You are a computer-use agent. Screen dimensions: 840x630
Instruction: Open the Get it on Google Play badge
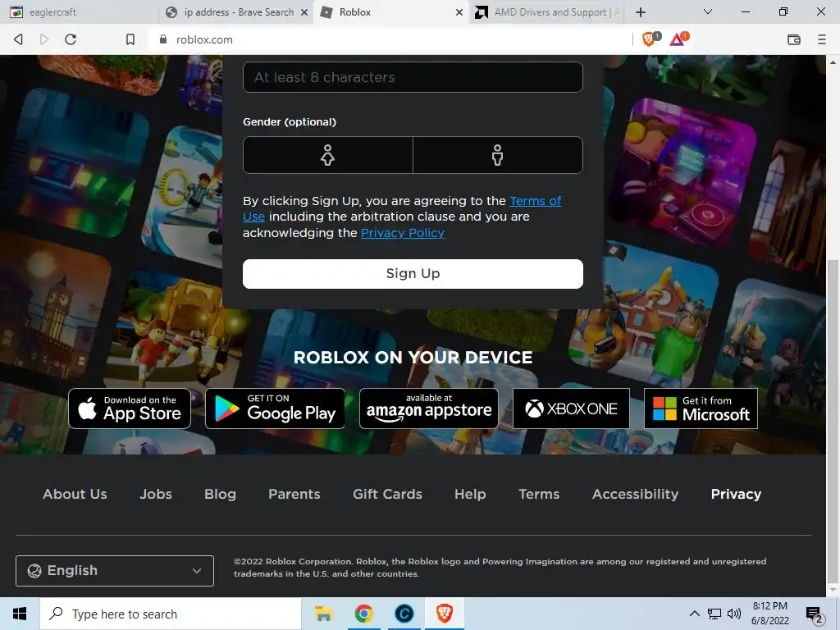pos(275,409)
